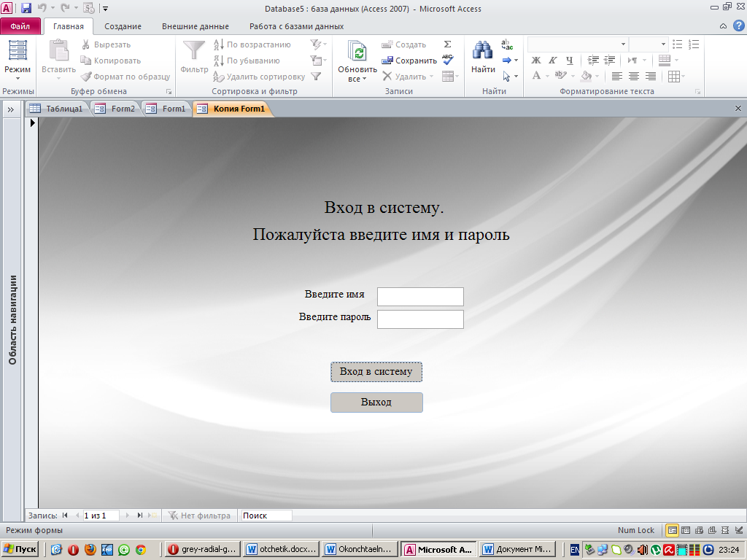Click the Вход в систему button
Image resolution: width=747 pixels, height=560 pixels.
coord(376,372)
